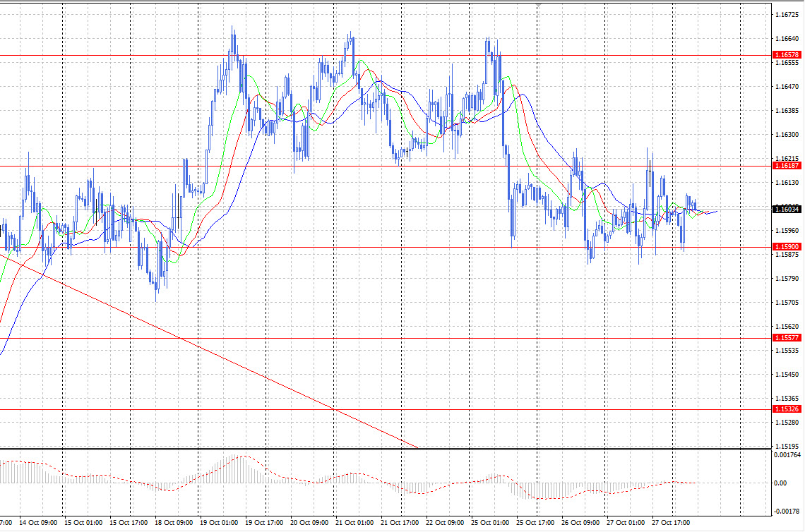Select the black 1.16034 current price tag
Screen dimensions: 805x532
click(787, 209)
